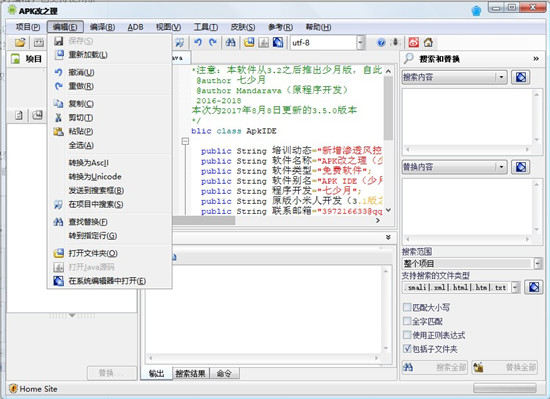Click the download arrow toolbar icon
The height and width of the screenshot is (399, 550).
coord(395,43)
